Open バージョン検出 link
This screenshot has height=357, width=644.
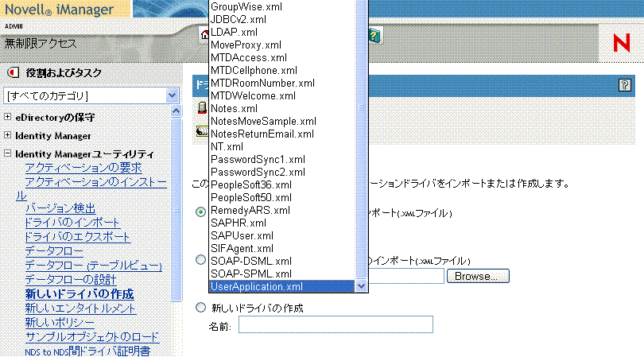click(x=60, y=208)
